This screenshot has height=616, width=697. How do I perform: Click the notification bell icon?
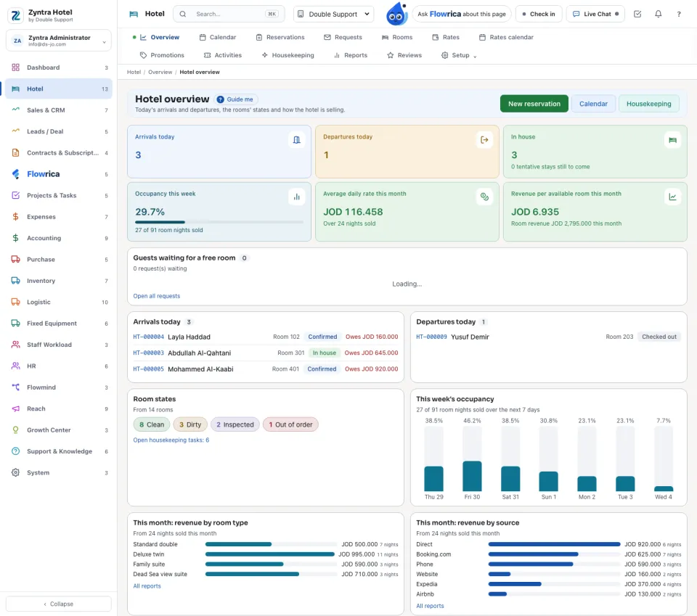point(659,14)
